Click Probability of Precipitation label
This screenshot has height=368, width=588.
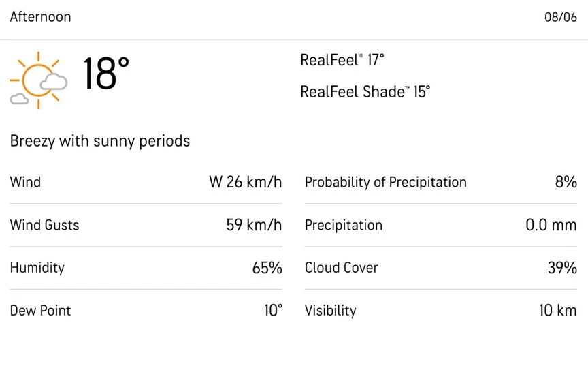(x=386, y=183)
